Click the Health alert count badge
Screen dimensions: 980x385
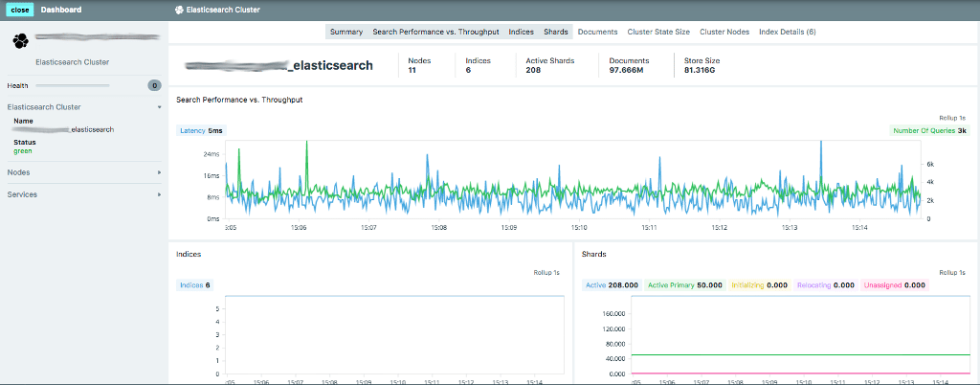click(154, 85)
